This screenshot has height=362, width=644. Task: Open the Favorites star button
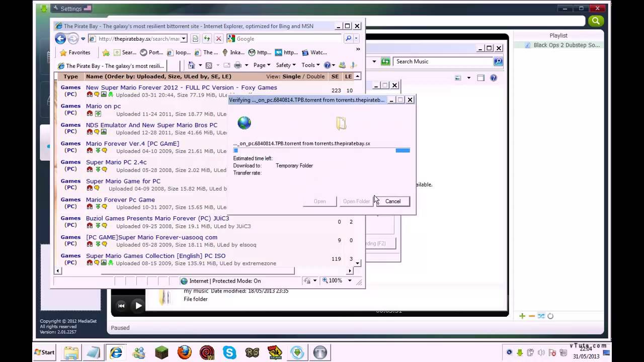coord(75,52)
